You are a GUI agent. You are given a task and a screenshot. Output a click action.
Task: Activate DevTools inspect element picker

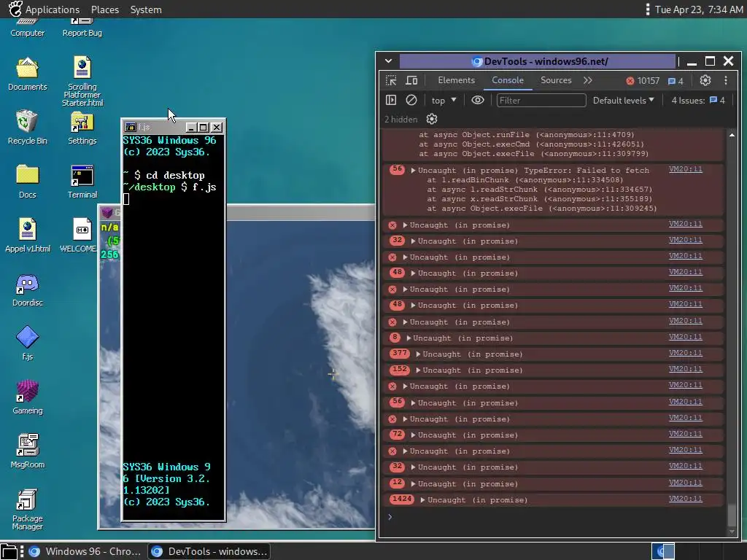tap(391, 80)
